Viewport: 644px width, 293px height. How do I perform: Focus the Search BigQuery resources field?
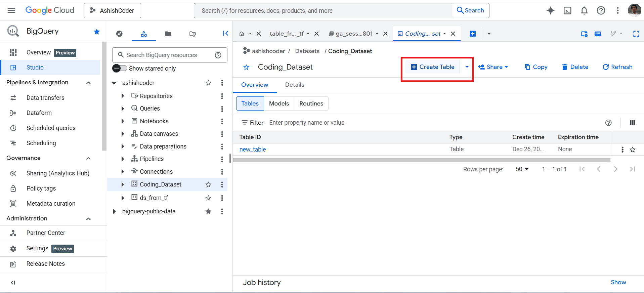coord(170,55)
